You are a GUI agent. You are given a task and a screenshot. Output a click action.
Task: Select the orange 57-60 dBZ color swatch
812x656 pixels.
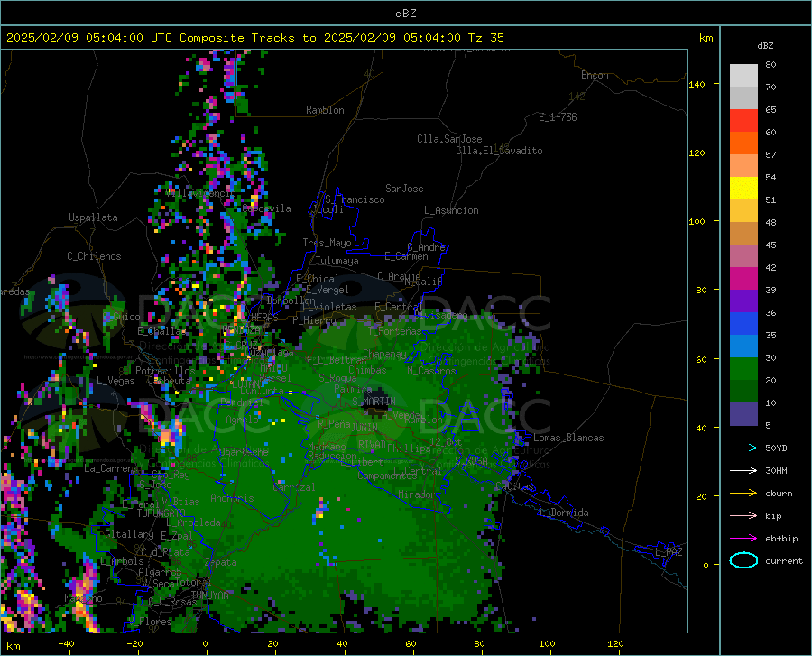pos(743,143)
